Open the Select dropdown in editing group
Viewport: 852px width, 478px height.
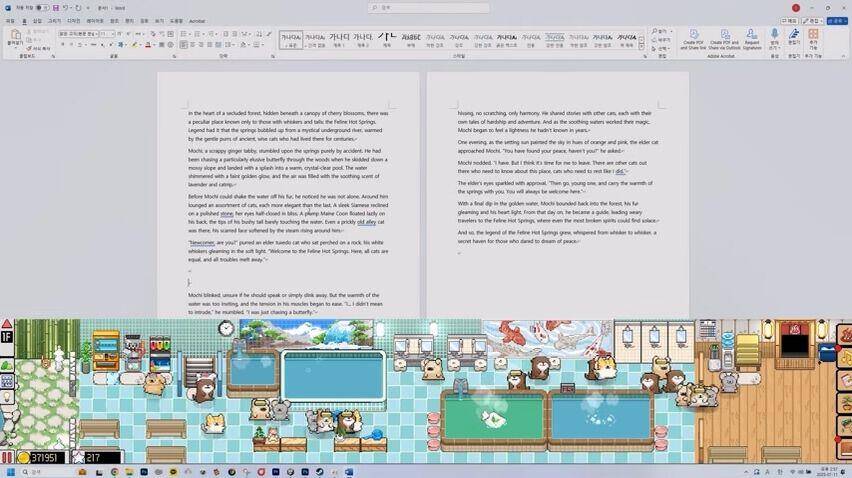click(x=661, y=48)
